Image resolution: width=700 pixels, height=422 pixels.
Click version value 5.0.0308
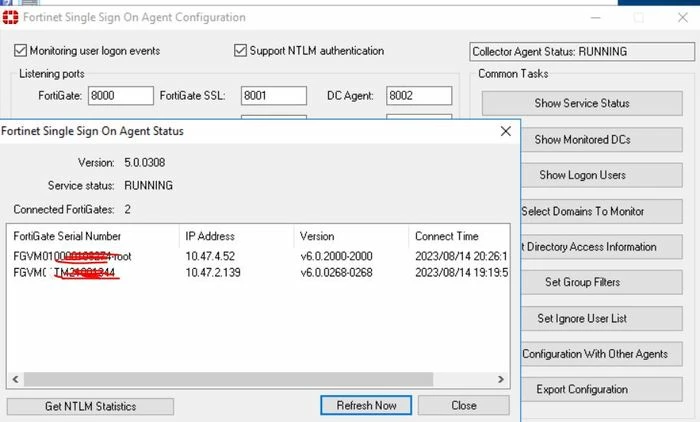point(145,163)
